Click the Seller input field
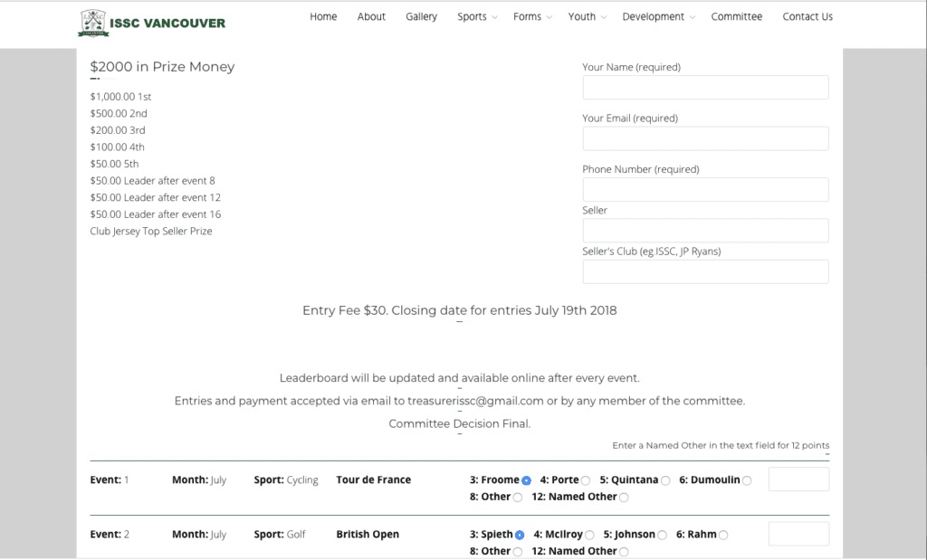The width and height of the screenshot is (927, 560). 705,231
